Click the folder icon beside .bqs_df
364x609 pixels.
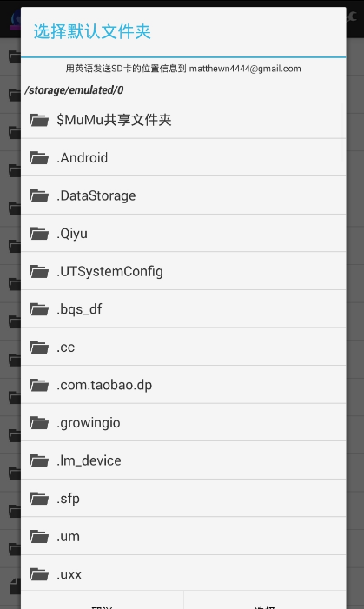(39, 309)
